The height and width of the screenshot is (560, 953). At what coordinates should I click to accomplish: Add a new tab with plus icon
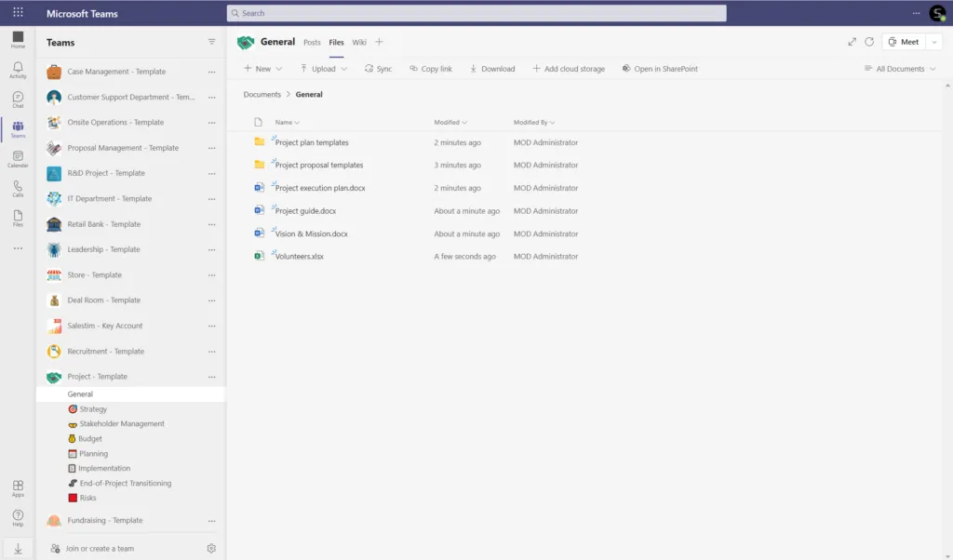point(380,42)
